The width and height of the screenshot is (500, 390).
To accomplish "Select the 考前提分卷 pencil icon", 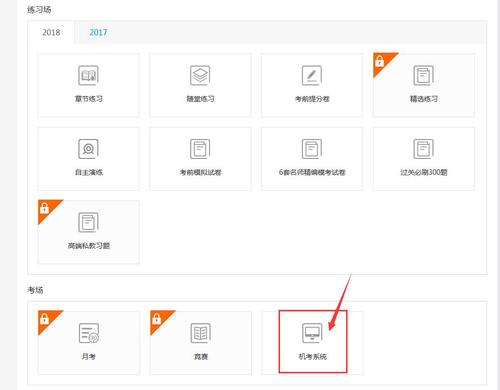I will pyautogui.click(x=312, y=75).
